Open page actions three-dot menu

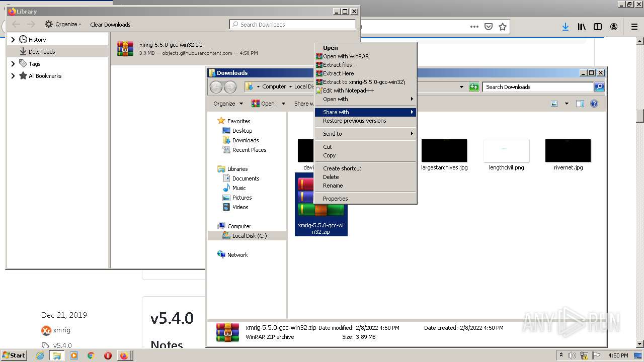point(474,27)
